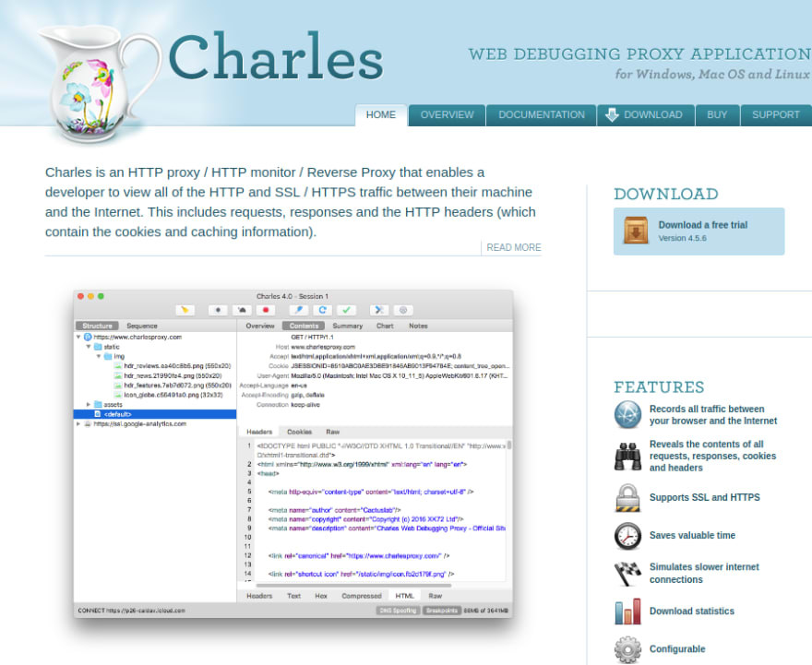This screenshot has width=812, height=665.
Task: Click the clock icon beside Saves valuable time
Action: (627, 536)
